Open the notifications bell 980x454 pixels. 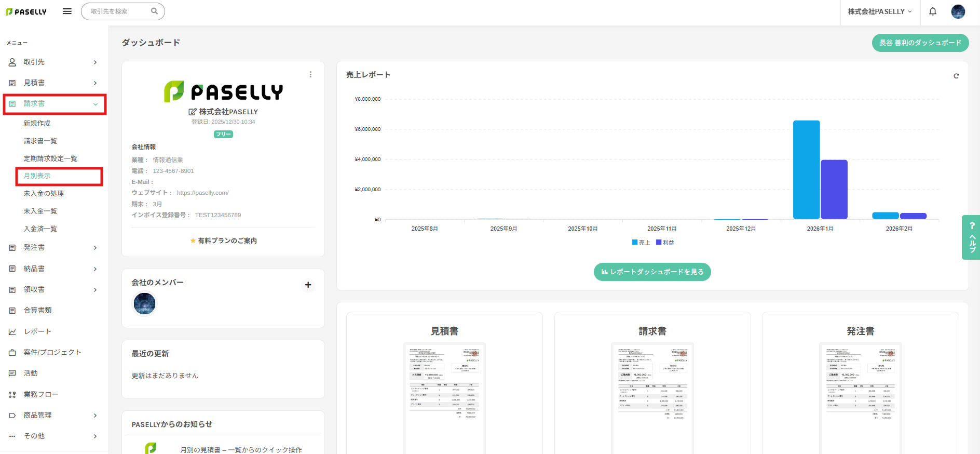933,11
